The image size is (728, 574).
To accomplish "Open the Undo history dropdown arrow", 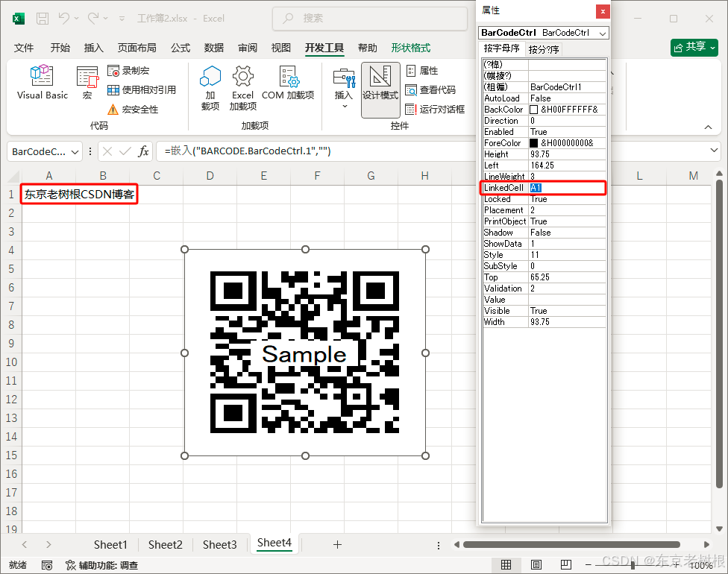I will 76,19.
